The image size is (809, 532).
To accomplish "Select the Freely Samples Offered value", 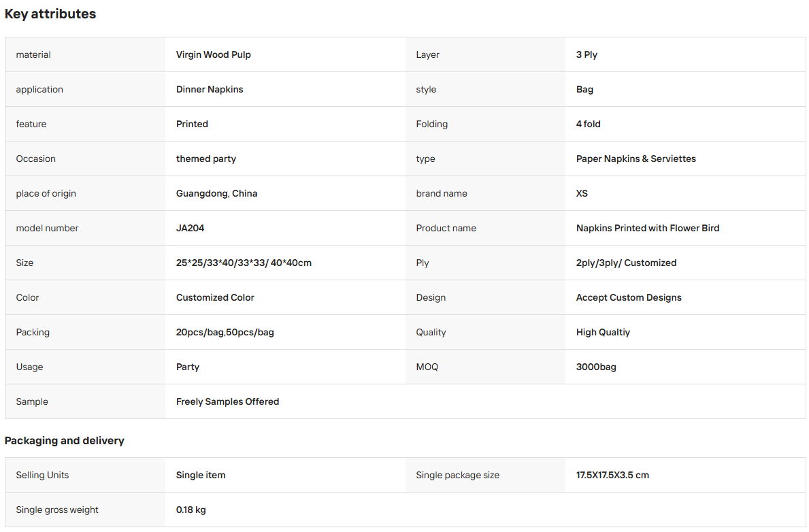I will coord(227,401).
